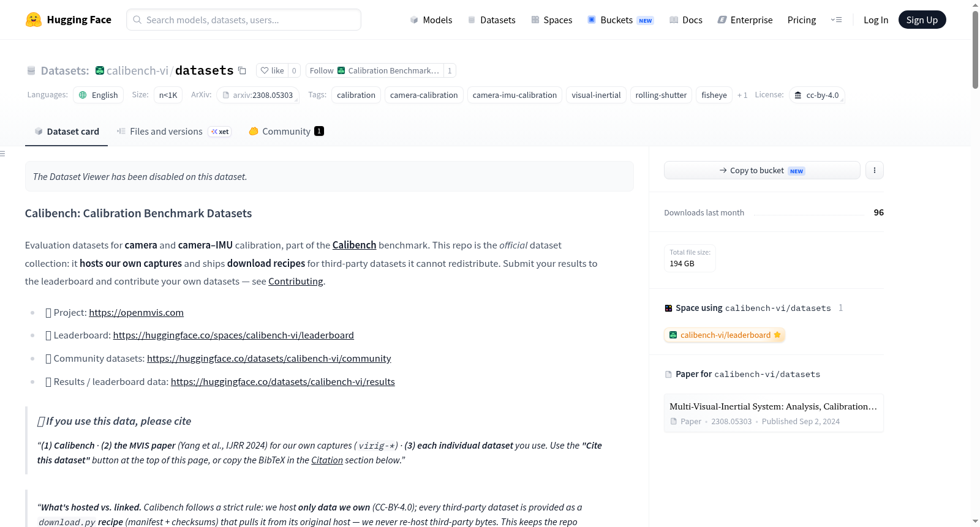Expand the +1 hidden tags
This screenshot has width=980, height=527.
(x=742, y=95)
